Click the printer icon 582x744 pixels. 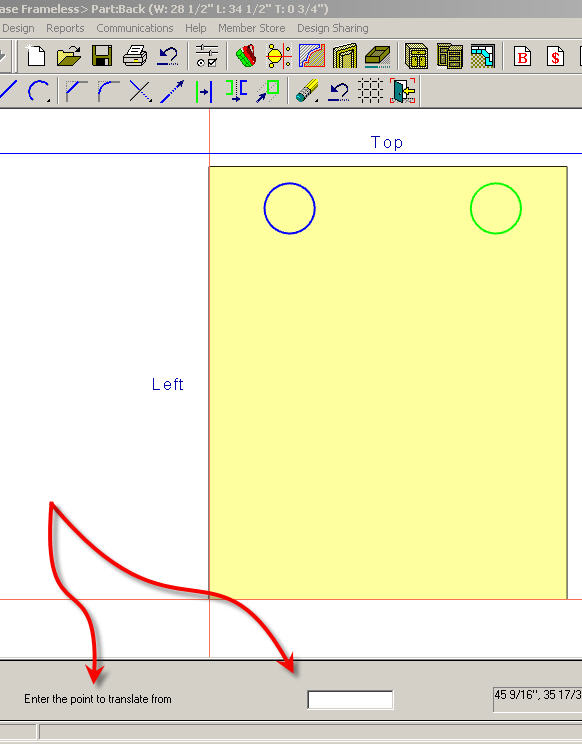pos(135,56)
